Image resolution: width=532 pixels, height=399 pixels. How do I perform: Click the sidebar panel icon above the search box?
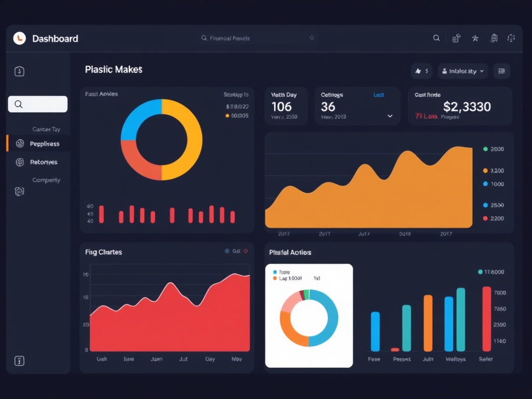(19, 71)
